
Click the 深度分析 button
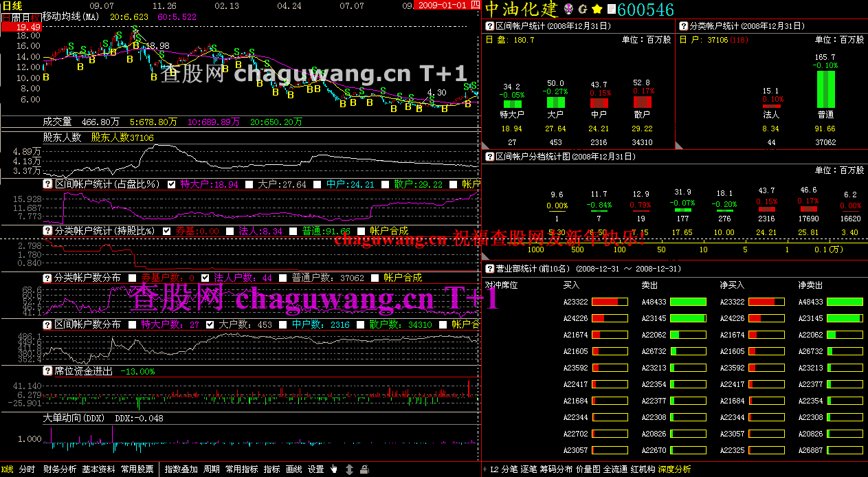(x=674, y=469)
